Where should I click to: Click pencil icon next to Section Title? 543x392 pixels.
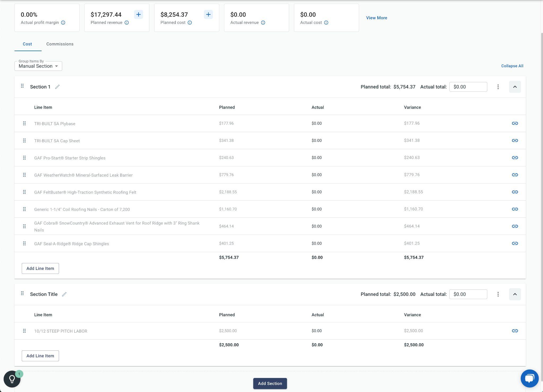tap(64, 294)
